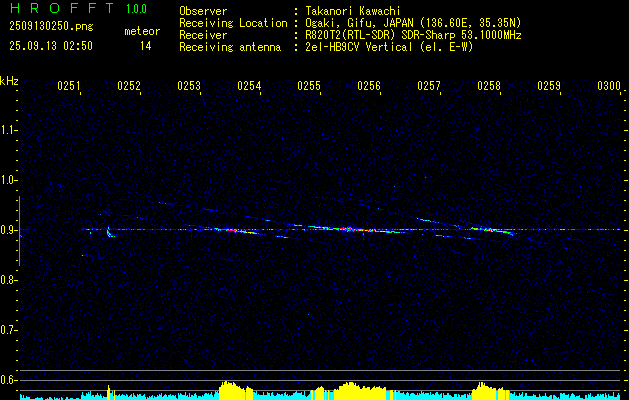Click the red meteor echo near 0254
The width and height of the screenshot is (629, 400).
click(x=237, y=231)
